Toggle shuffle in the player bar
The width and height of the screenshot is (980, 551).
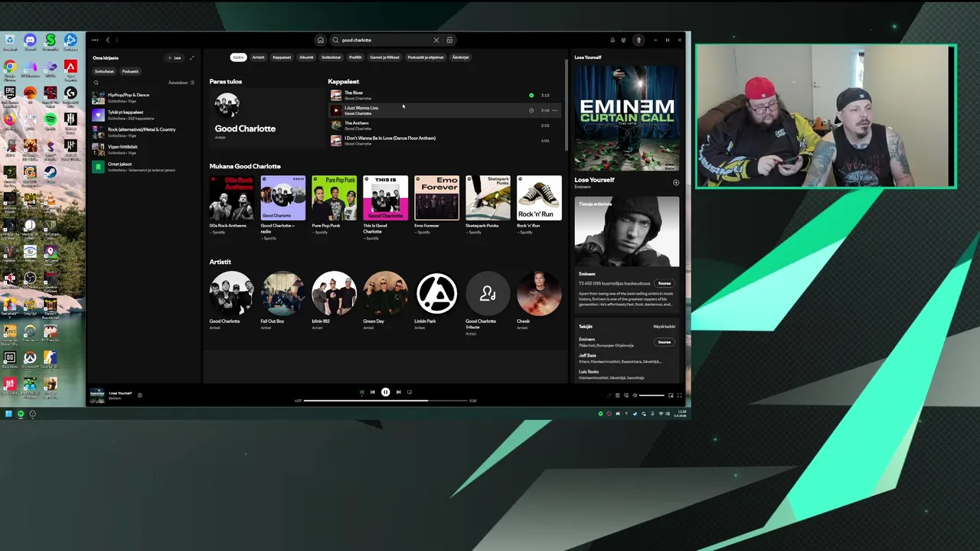[361, 392]
